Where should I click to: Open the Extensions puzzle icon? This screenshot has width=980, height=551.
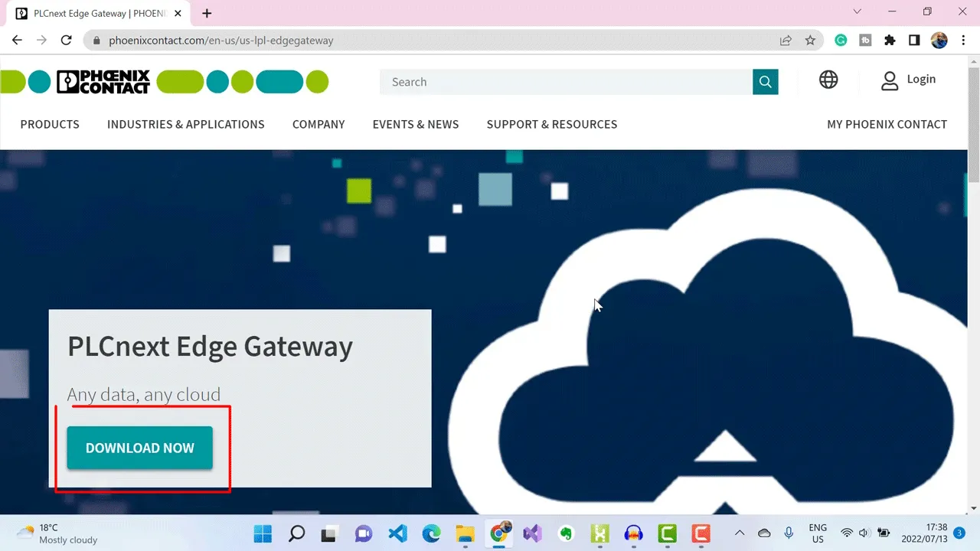(x=890, y=41)
